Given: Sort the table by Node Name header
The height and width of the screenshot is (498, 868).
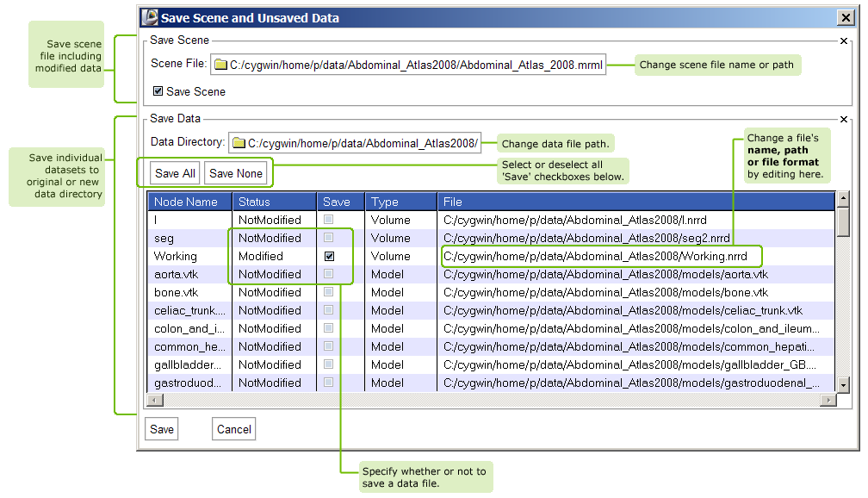Looking at the screenshot, I should click(x=189, y=202).
